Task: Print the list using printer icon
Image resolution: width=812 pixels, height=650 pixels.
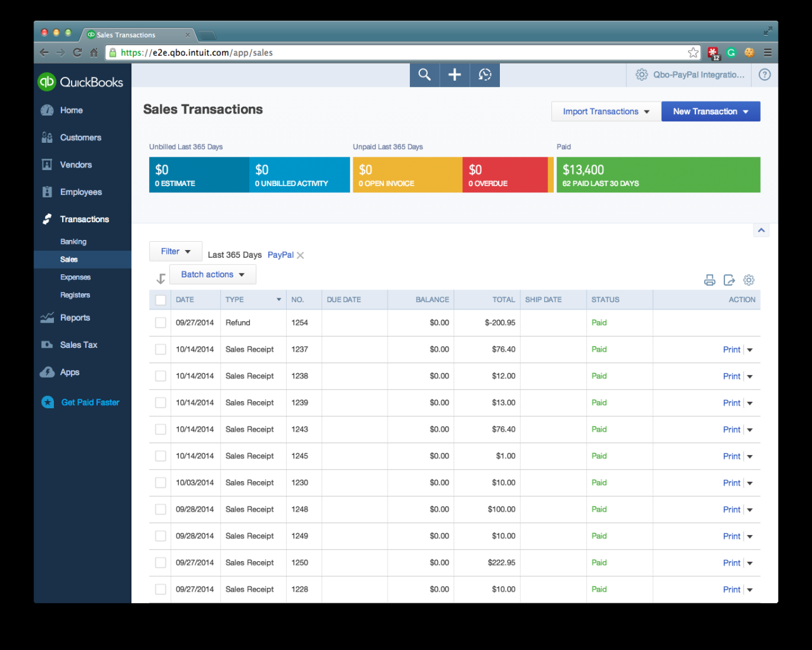Action: click(x=710, y=280)
